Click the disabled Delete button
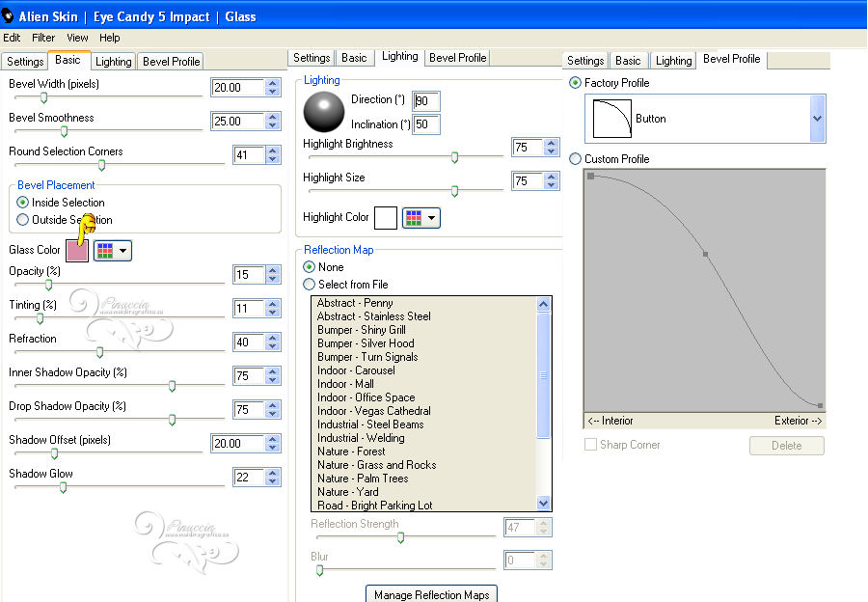The image size is (868, 602). [x=787, y=446]
